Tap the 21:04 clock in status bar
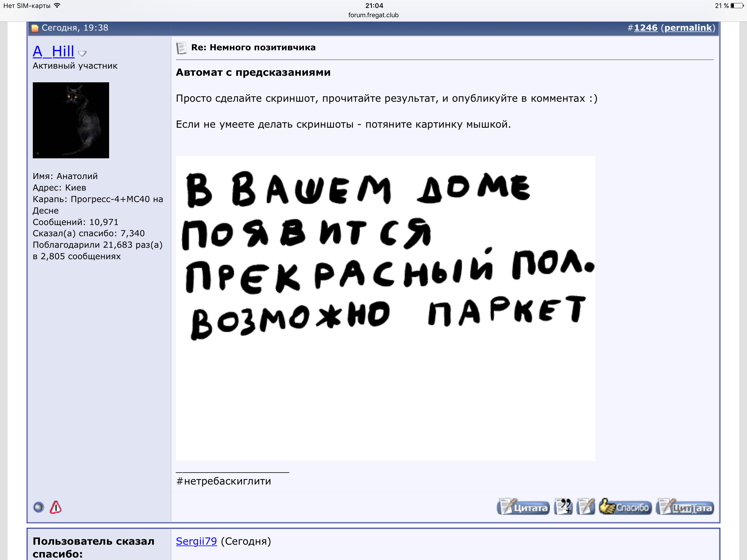Viewport: 747px width, 560px height. (374, 6)
